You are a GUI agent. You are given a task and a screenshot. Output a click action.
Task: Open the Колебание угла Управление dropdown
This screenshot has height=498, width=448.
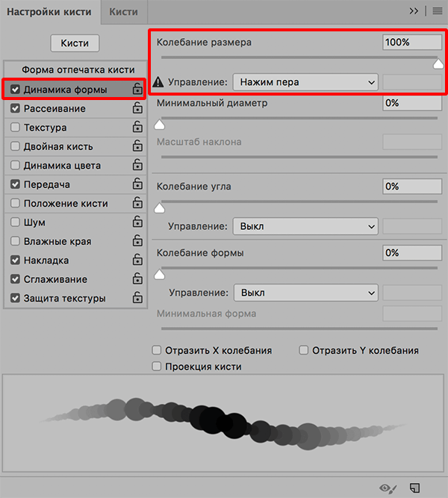(305, 225)
